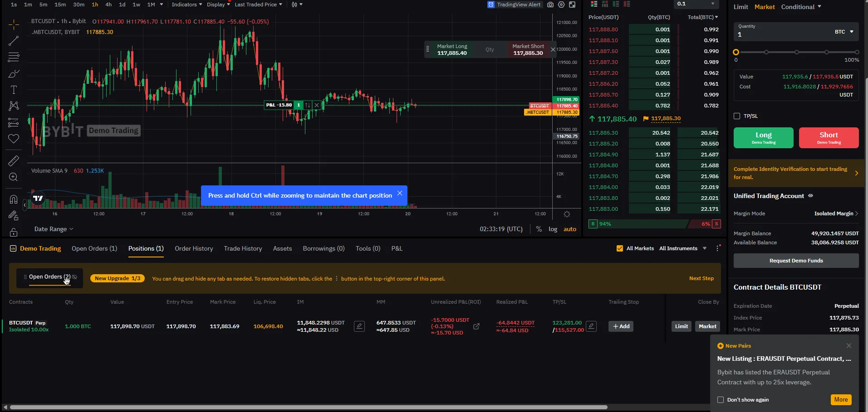868x412 pixels.
Task: Click the TradingView Alert button
Action: click(x=514, y=5)
